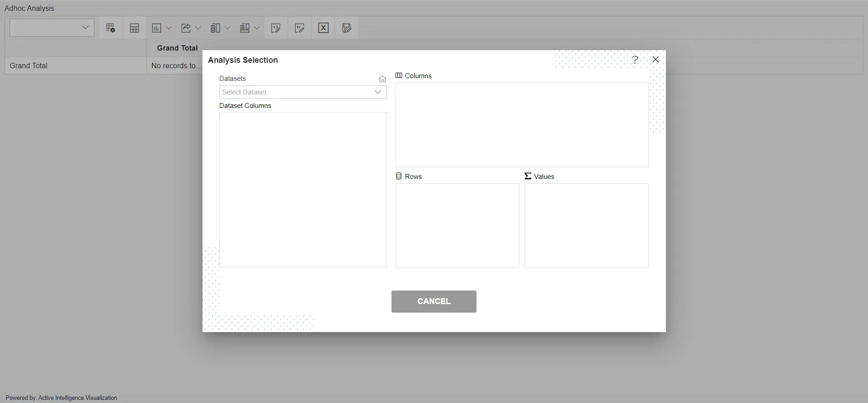Click the home icon beside Datasets
This screenshot has width=868, height=403.
point(382,79)
